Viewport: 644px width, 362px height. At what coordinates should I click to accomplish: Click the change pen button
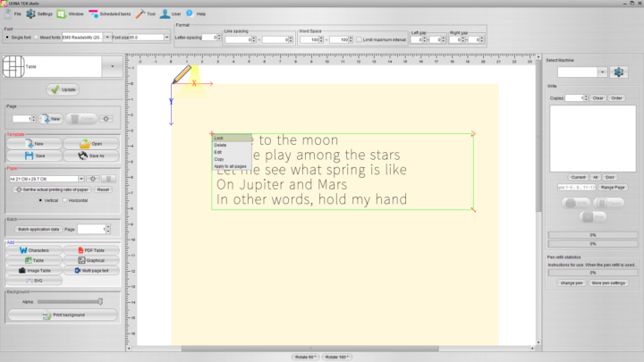[572, 282]
